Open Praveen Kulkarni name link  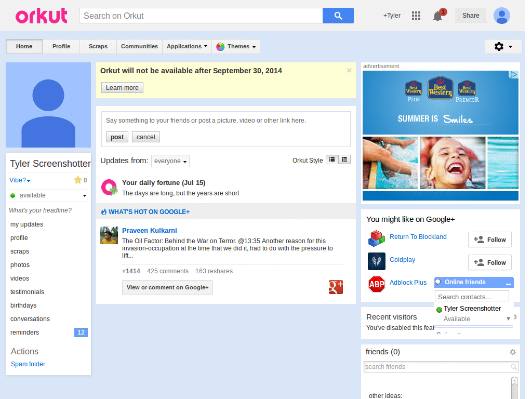click(x=150, y=230)
